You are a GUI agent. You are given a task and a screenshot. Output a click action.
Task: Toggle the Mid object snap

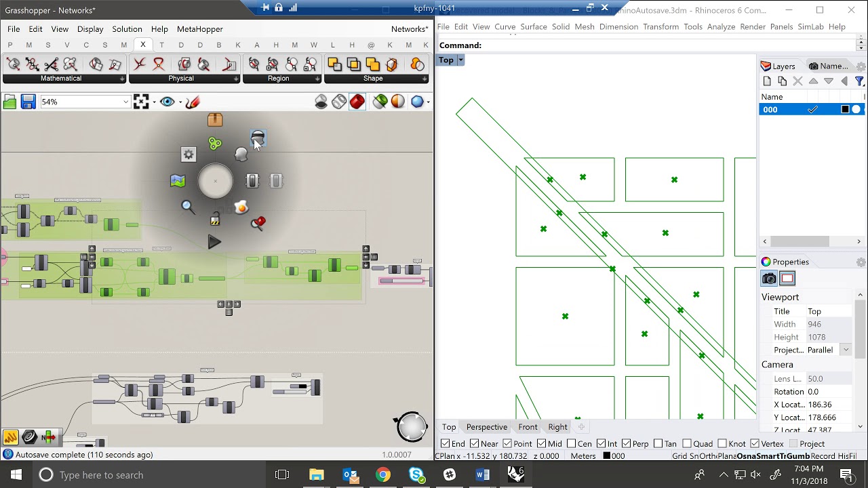click(542, 444)
